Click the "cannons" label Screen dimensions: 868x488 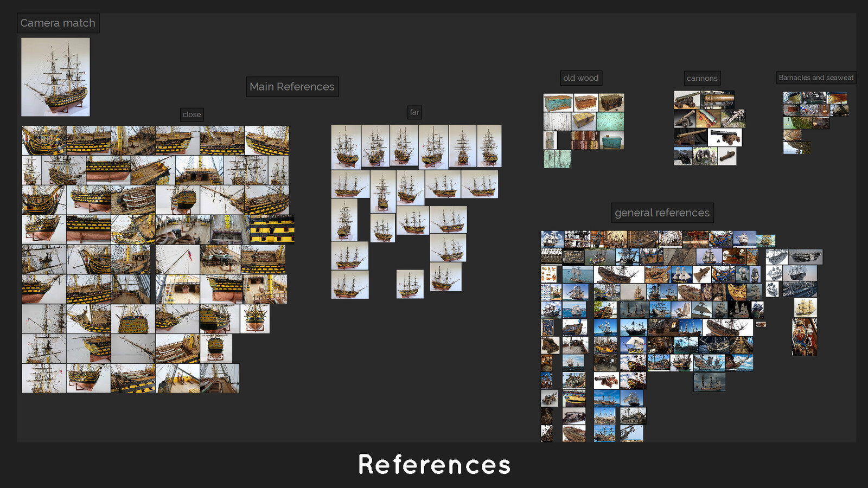[x=702, y=78]
